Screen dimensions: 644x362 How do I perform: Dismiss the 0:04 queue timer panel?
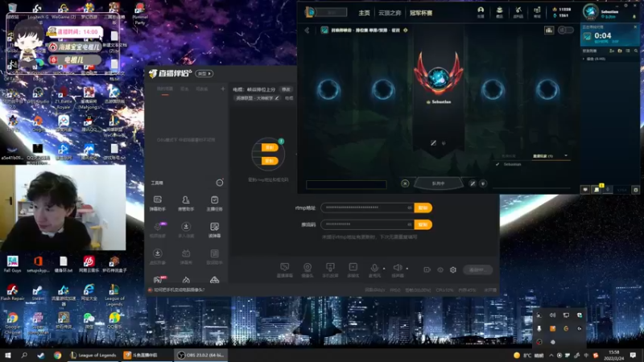pyautogui.click(x=636, y=27)
